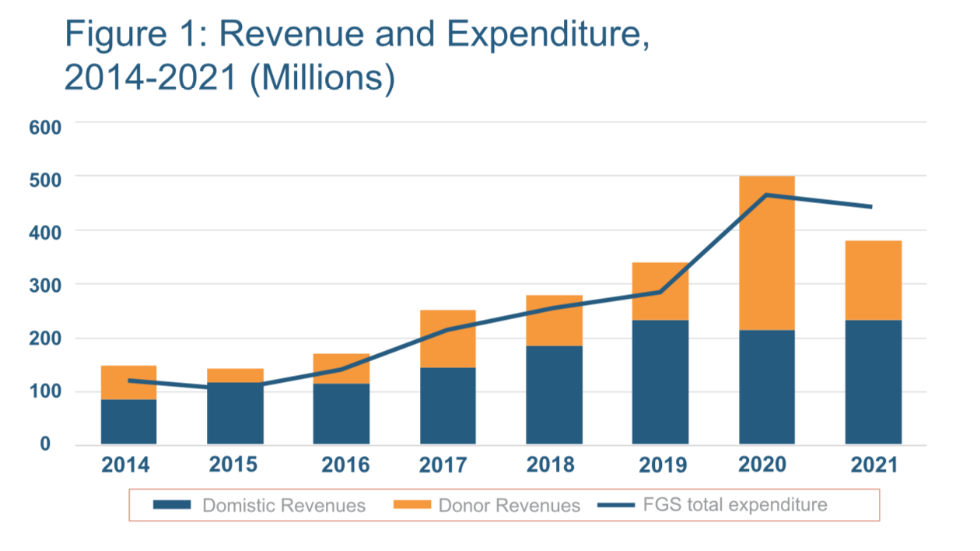Select the 2018 orange donor revenue segment
The width and height of the screenshot is (980, 551).
554,321
